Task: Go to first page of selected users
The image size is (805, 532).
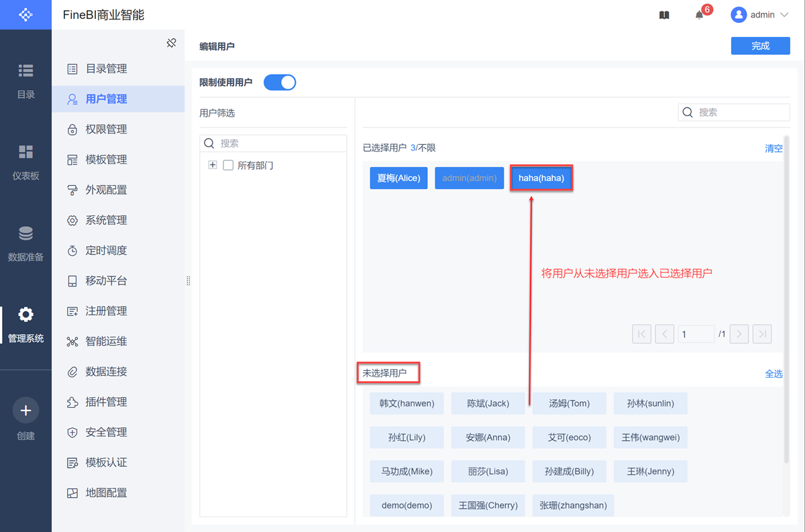Action: pos(641,334)
